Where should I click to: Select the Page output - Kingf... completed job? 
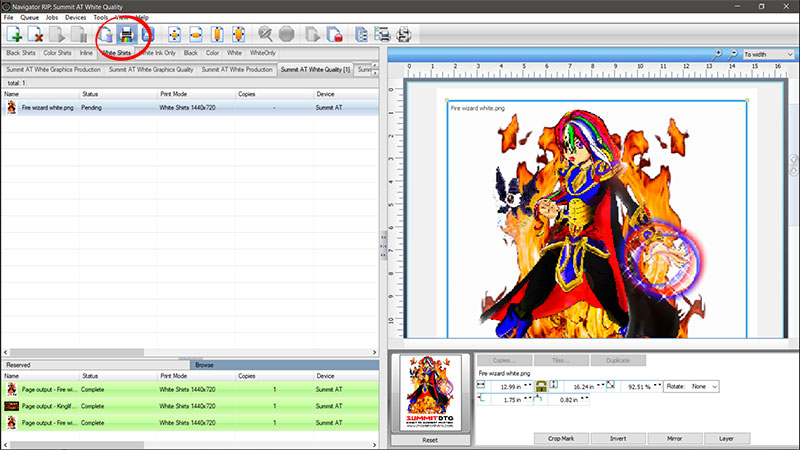point(190,406)
